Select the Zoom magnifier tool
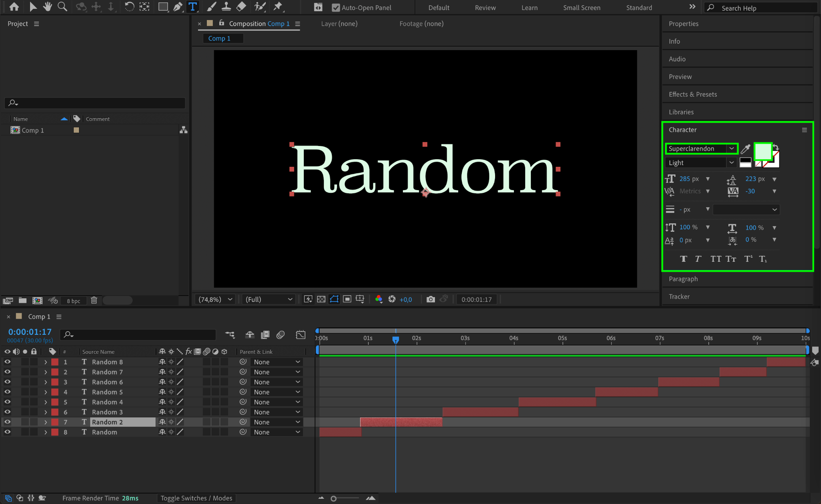821x504 pixels. tap(62, 7)
